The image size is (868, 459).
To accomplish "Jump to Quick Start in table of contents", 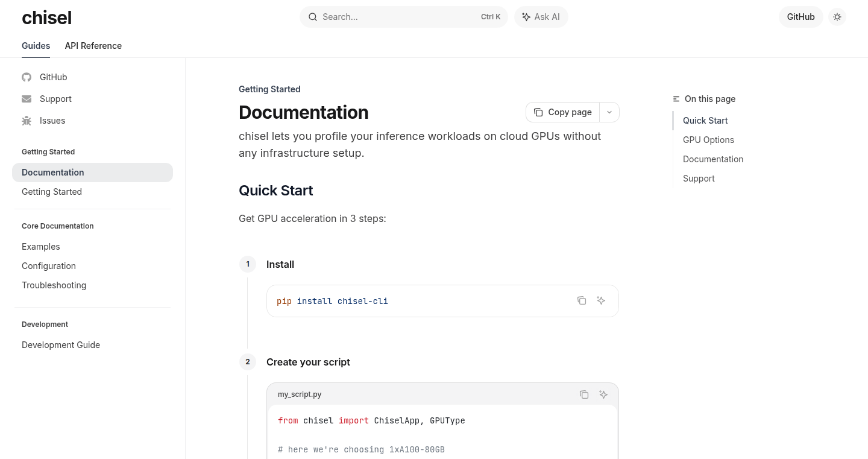I will [705, 121].
